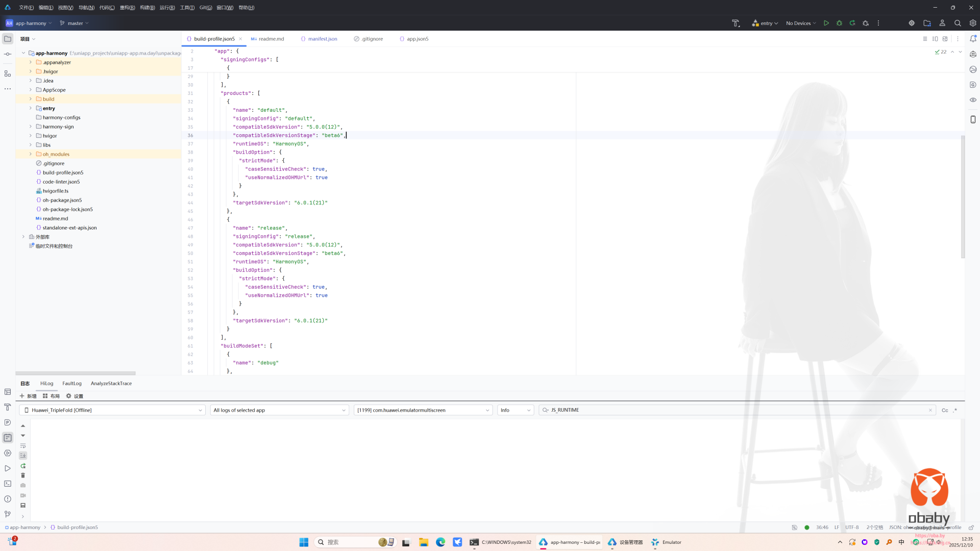Open the IDE settings gear icon
Viewport: 980px width, 551px height.
click(973, 23)
